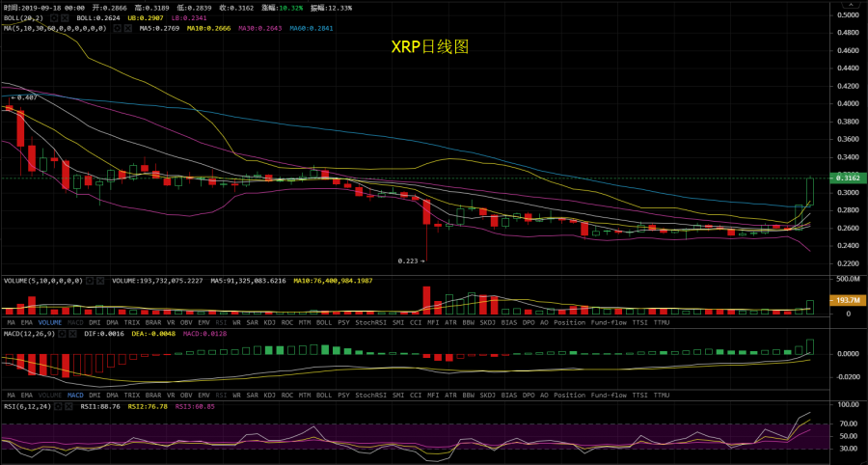Image resolution: width=868 pixels, height=465 pixels.
Task: Select MTM tab in MACD pane's indicator row
Action: [305, 396]
